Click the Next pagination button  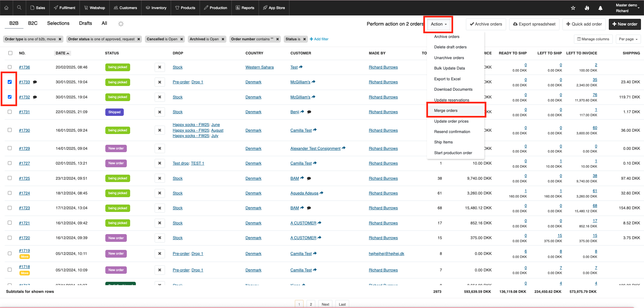coord(325,304)
